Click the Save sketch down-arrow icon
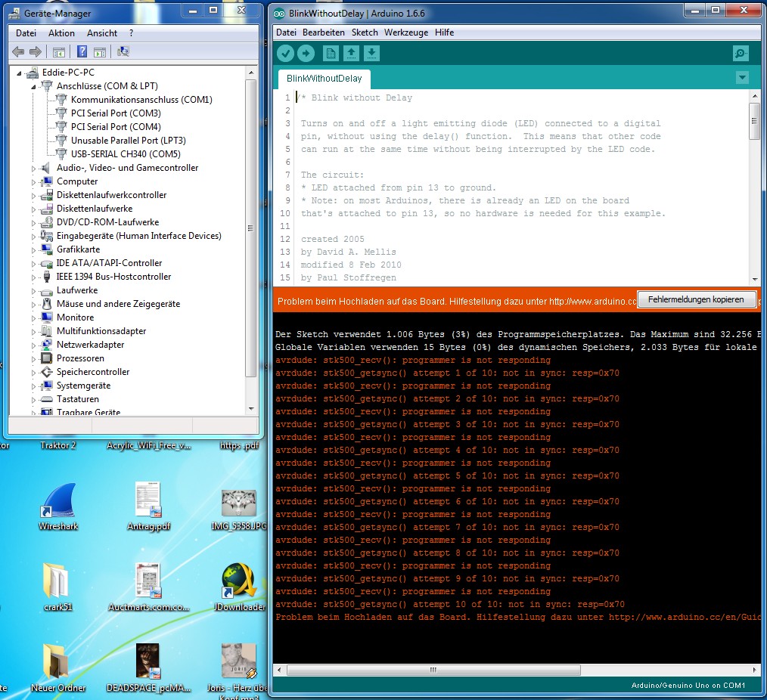The height and width of the screenshot is (700, 767). (371, 53)
